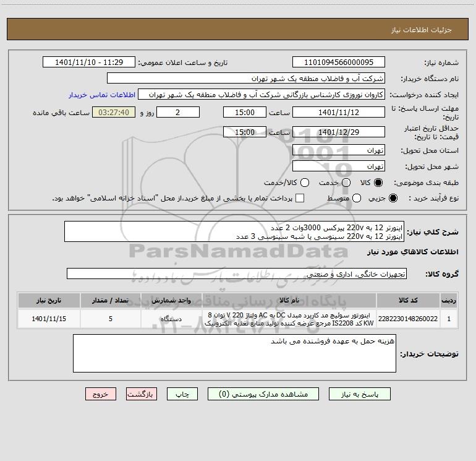
Task: Click the خروج exit button
Action: point(101,394)
